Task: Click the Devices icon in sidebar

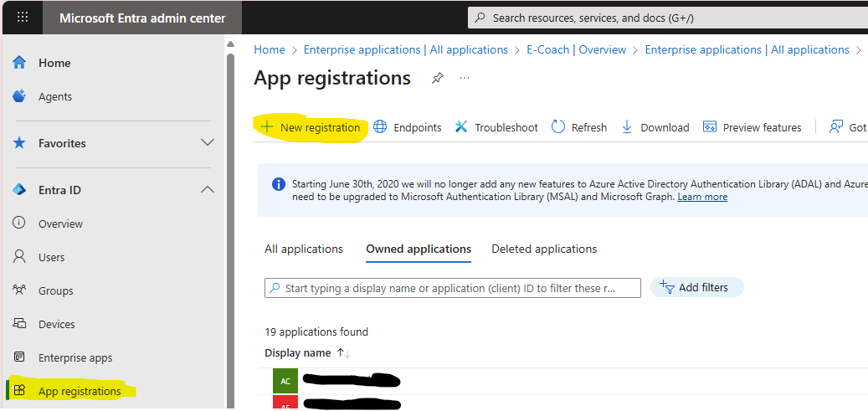Action: point(19,323)
